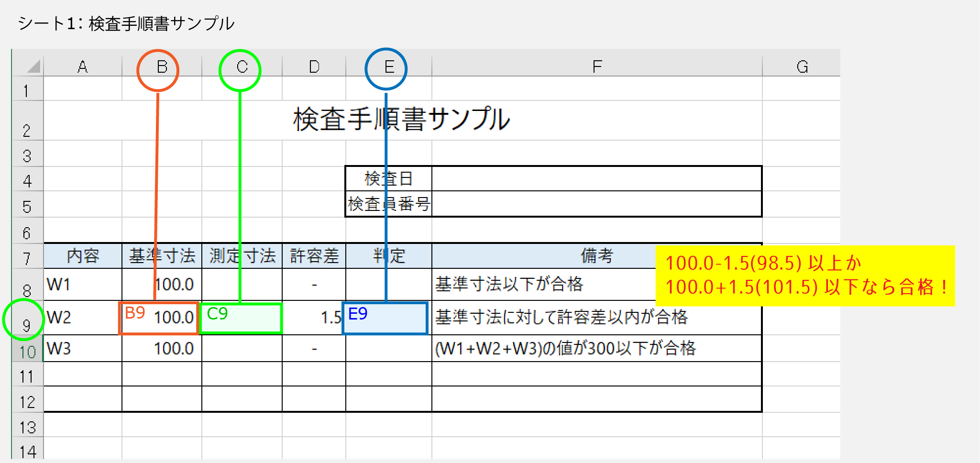Viewport: 980px width, 463px height.
Task: Click the 基準寸法 header cell
Action: 162,256
